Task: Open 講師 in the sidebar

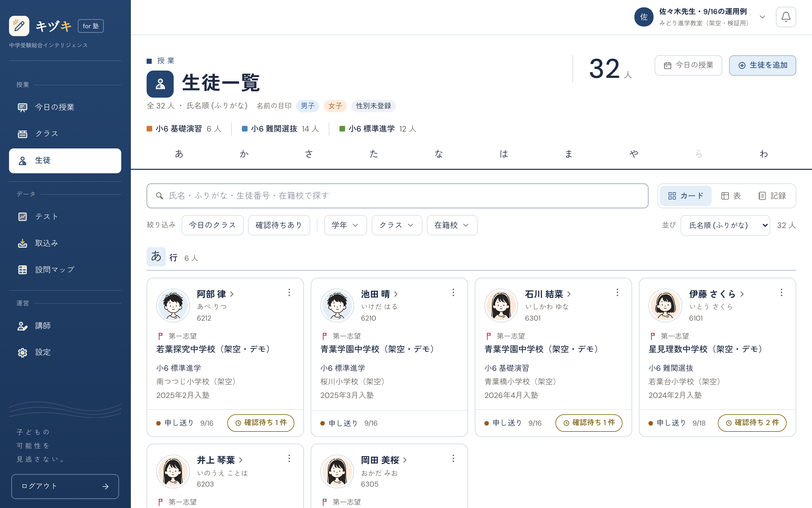Action: pos(65,326)
